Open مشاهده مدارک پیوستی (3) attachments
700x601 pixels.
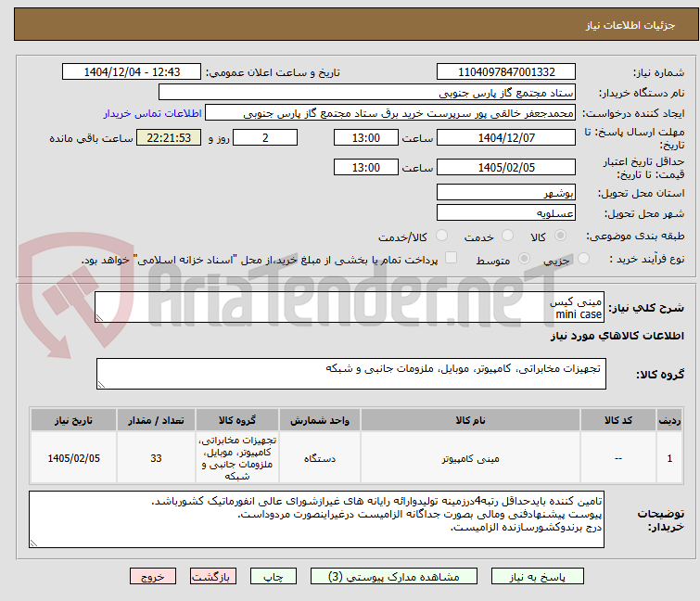coord(393,577)
